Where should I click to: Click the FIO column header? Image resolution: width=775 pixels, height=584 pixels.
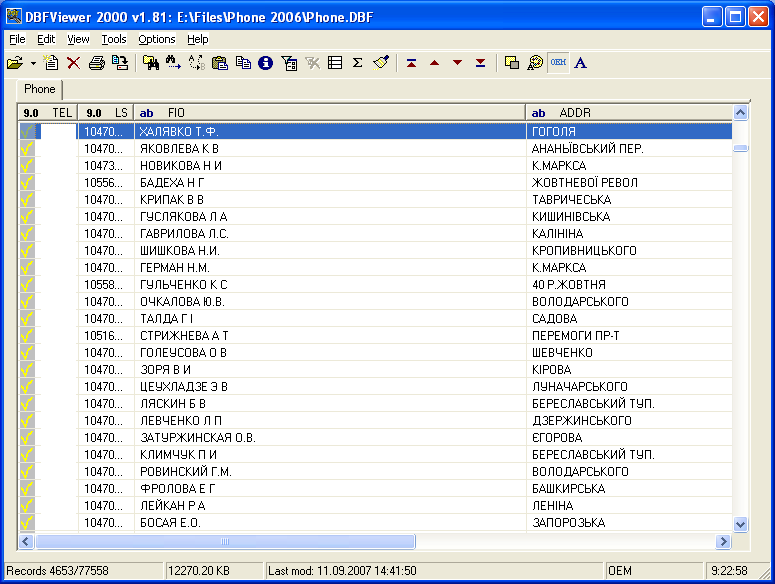pyautogui.click(x=330, y=113)
